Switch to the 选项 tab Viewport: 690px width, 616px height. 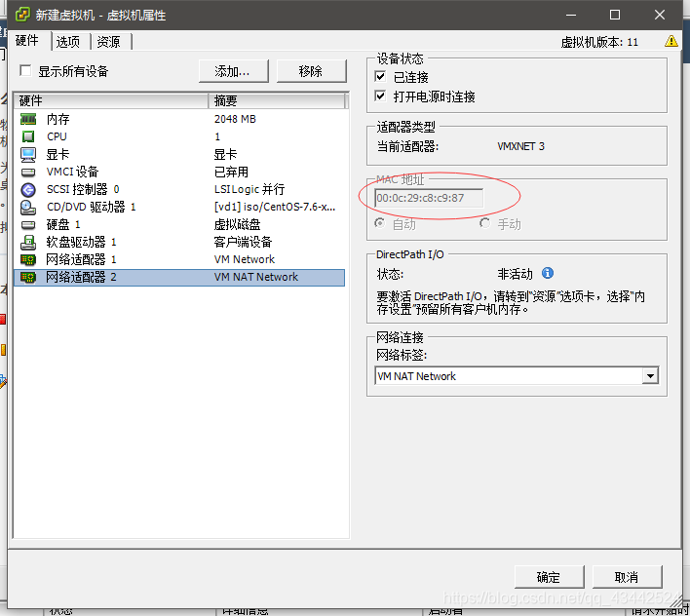point(68,42)
